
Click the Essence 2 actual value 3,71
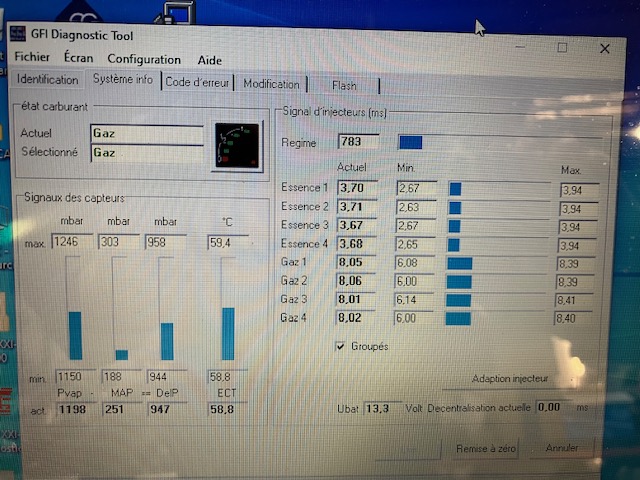click(x=357, y=207)
